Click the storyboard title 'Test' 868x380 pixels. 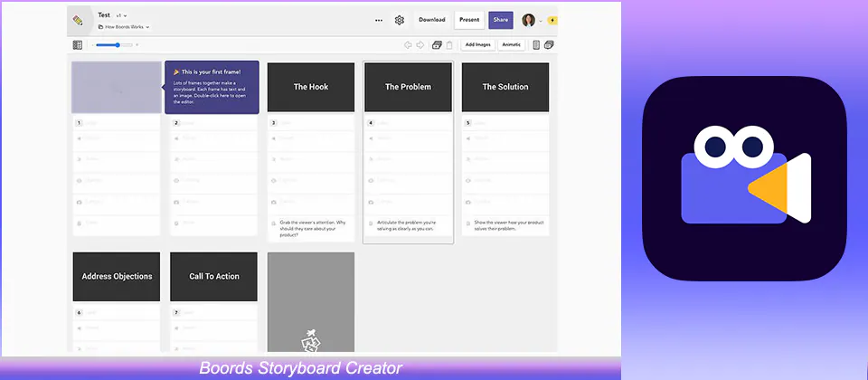(104, 15)
